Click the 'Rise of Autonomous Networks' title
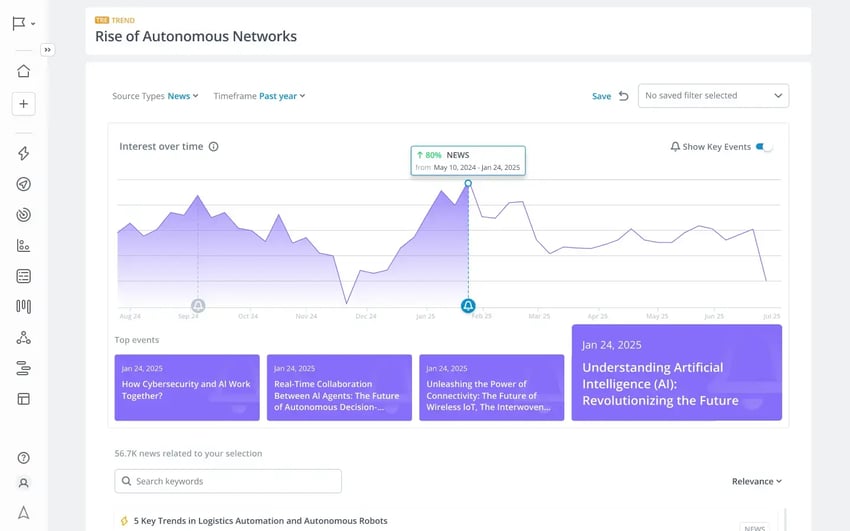This screenshot has height=531, width=850. coord(196,36)
